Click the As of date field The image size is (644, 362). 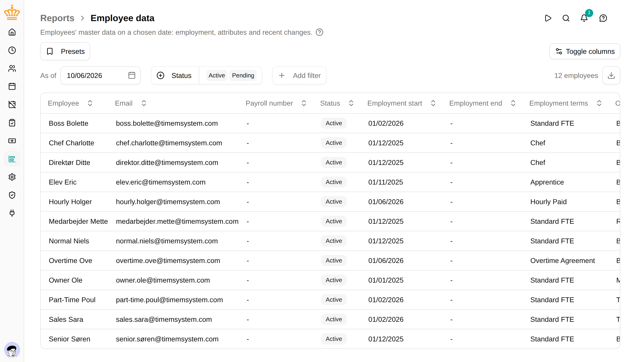tap(101, 75)
